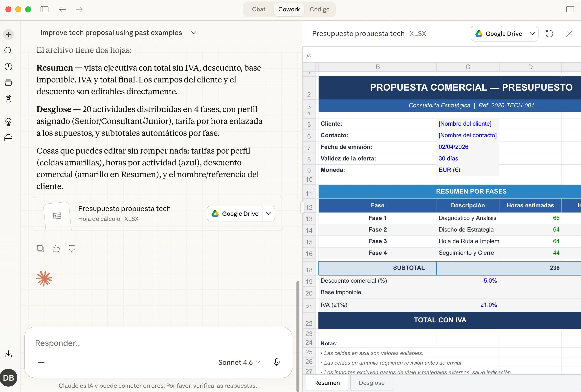Toggle the left sidebar panel
Viewport: 581px width, 392px height.
point(45,9)
